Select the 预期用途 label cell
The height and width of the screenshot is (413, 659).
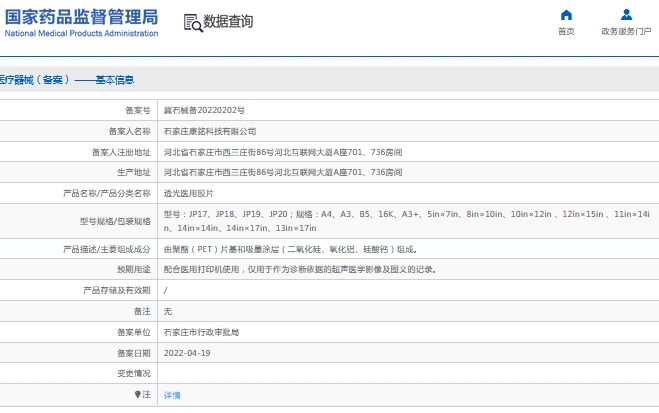(x=134, y=269)
